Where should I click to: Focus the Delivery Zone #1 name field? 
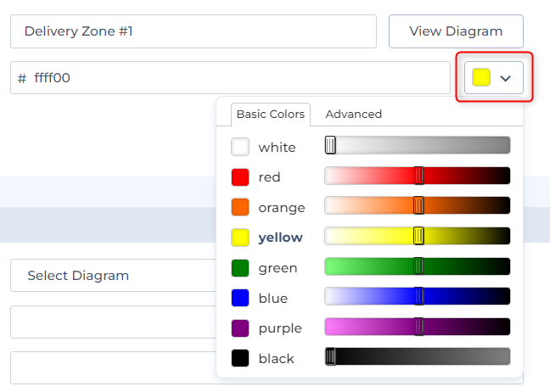coord(194,31)
